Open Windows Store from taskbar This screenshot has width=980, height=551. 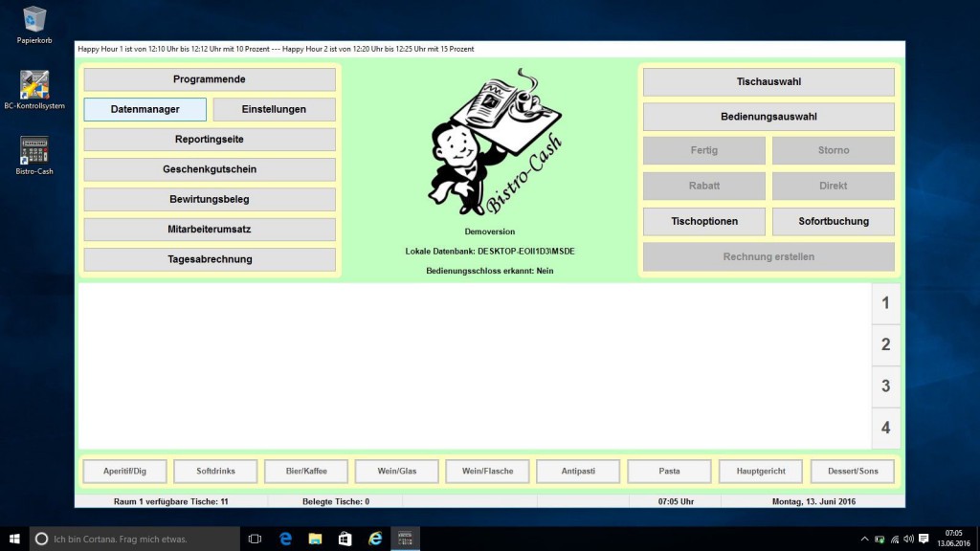(345, 539)
